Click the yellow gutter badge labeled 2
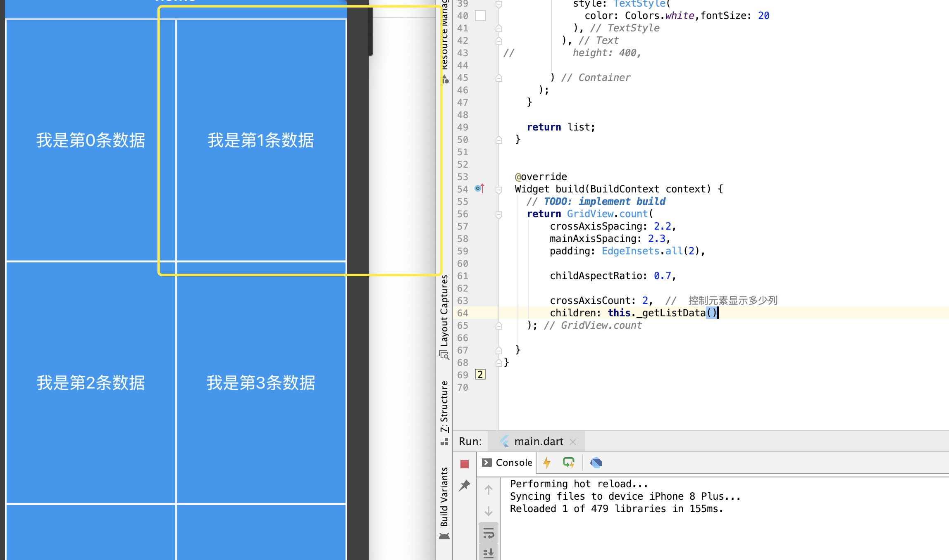 pos(480,375)
